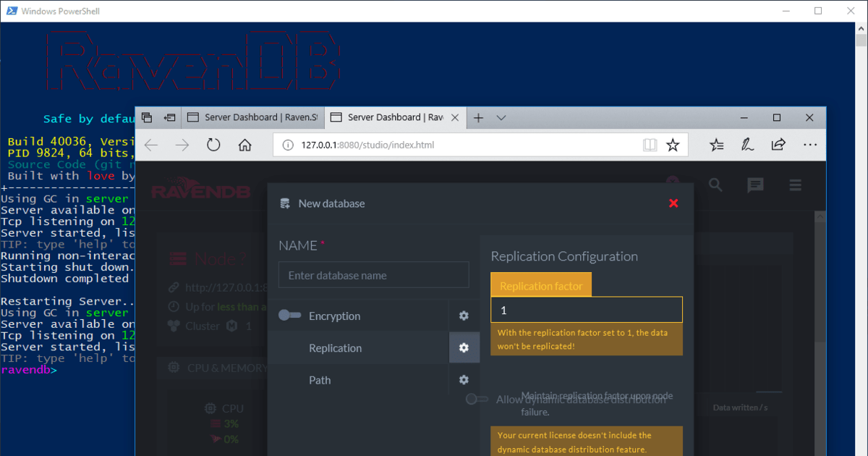This screenshot has height=456, width=868.
Task: Close the New database dialog
Action: (x=673, y=203)
